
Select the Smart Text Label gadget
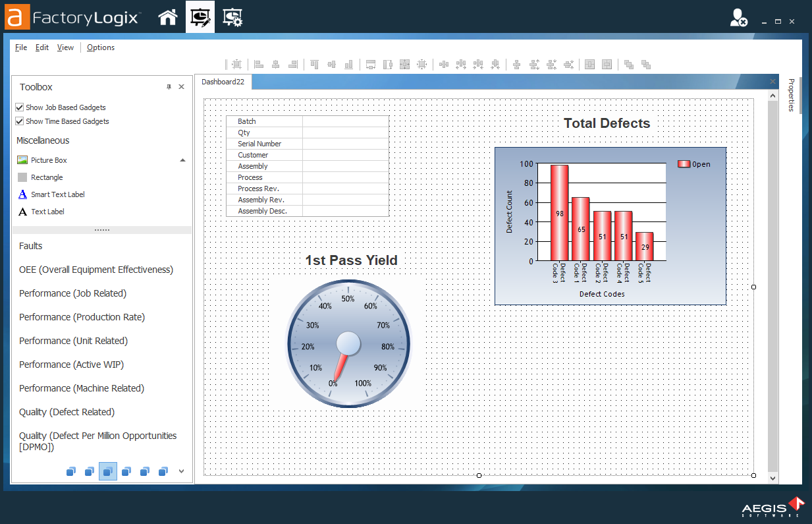[59, 194]
